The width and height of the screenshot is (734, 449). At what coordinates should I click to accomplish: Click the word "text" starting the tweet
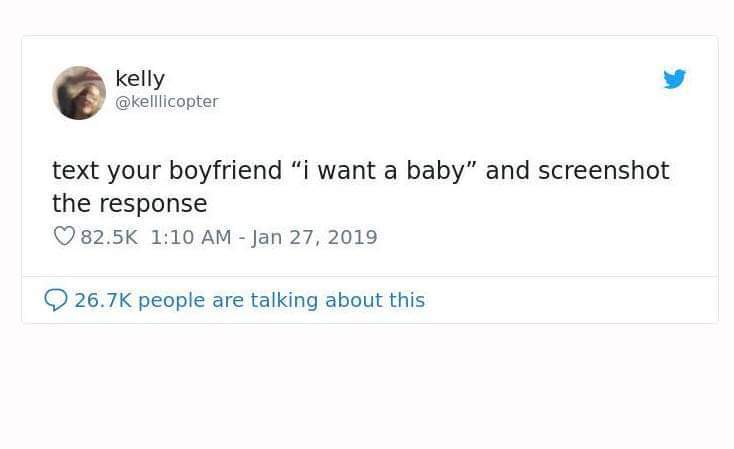(x=75, y=170)
